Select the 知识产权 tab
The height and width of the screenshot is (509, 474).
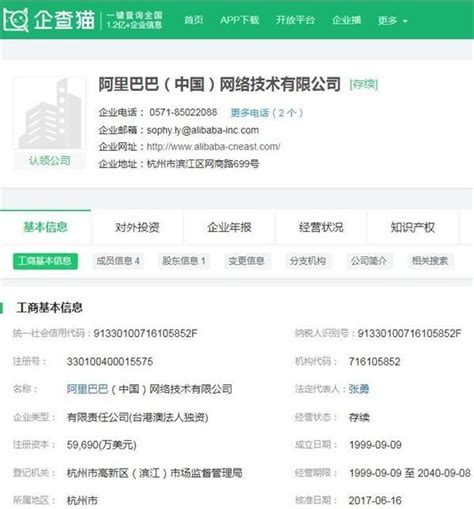tap(413, 227)
